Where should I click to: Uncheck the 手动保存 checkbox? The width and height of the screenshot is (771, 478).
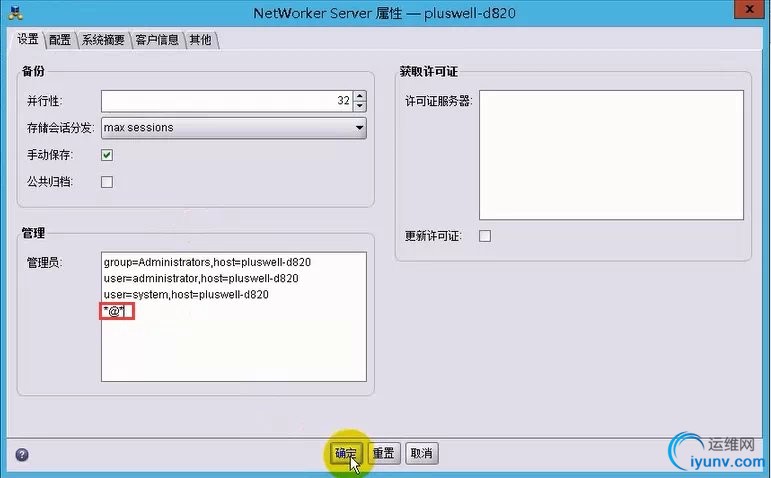[x=107, y=155]
